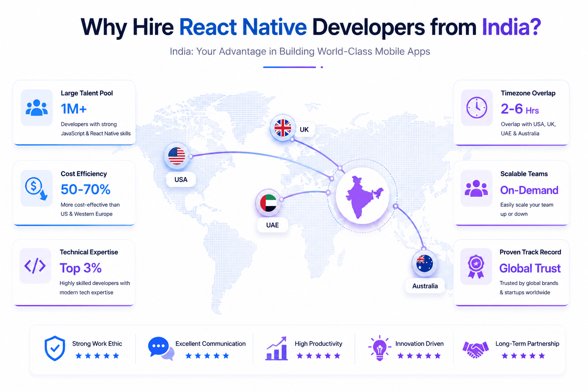588x392 pixels.
Task: Click the Australia label under the flag
Action: (425, 286)
